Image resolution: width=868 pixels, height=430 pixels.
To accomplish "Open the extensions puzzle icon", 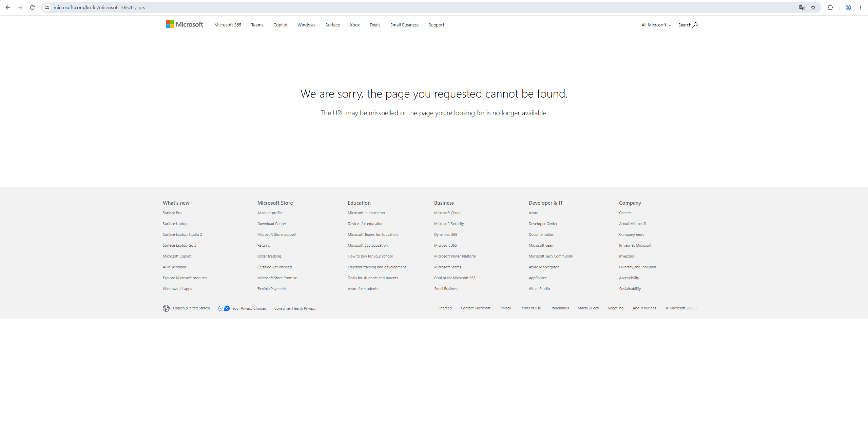I will point(830,7).
